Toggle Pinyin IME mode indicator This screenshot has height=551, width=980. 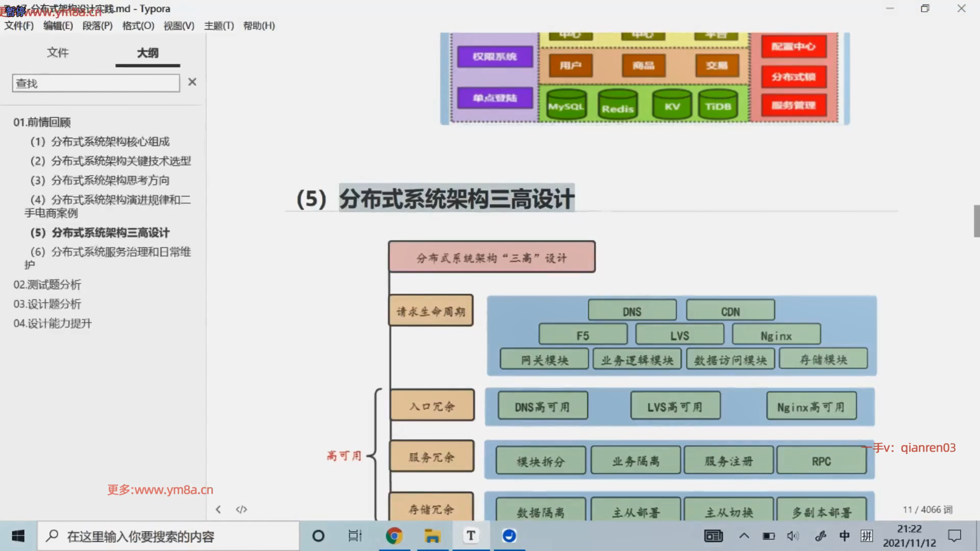(867, 536)
